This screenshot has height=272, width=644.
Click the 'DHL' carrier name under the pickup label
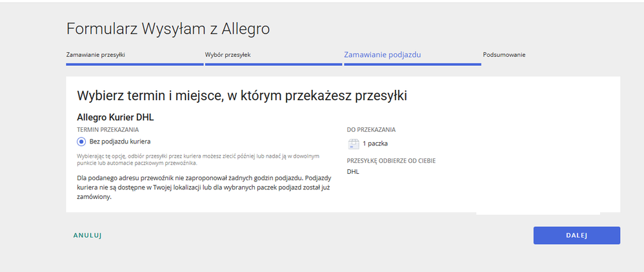tap(353, 172)
